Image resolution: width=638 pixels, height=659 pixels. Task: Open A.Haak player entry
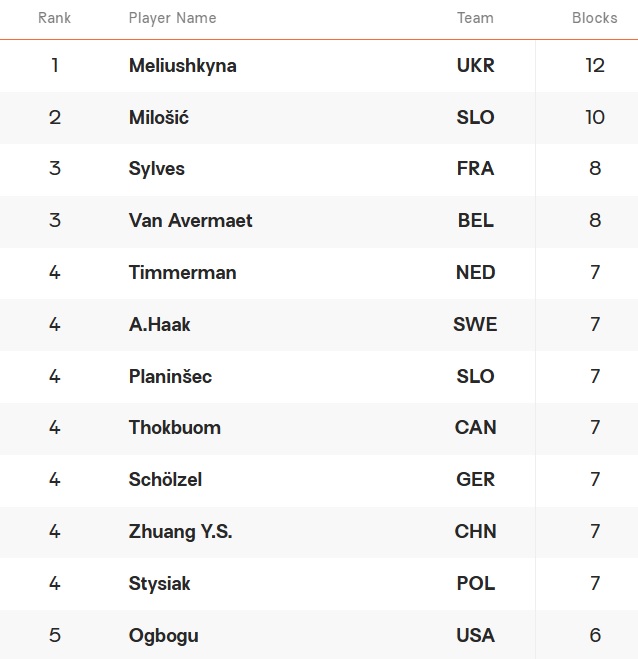click(159, 324)
